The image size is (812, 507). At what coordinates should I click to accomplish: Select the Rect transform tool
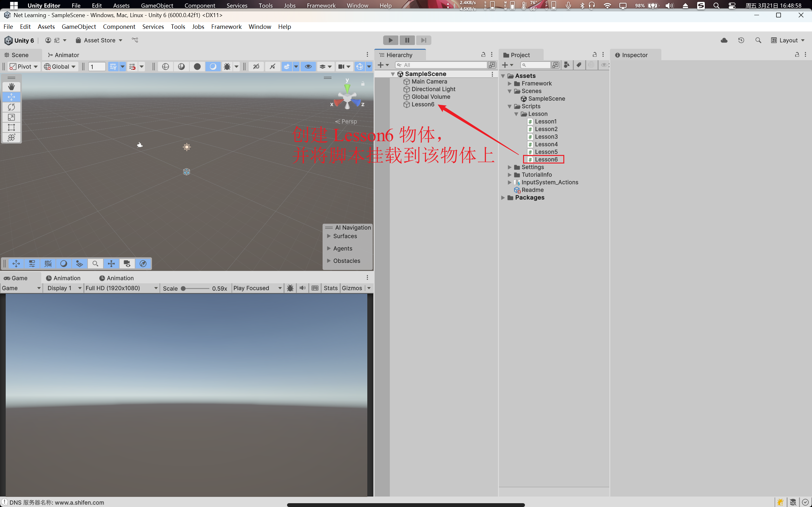point(11,127)
